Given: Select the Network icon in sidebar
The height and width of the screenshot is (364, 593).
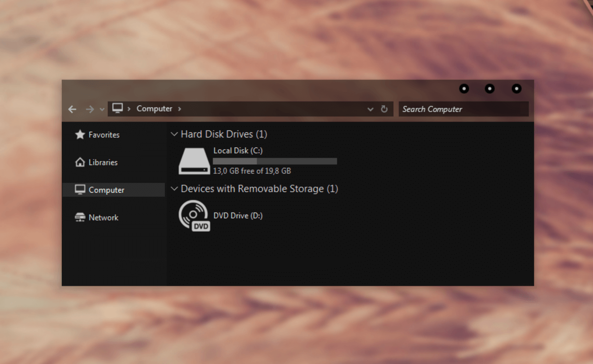Looking at the screenshot, I should pos(80,218).
